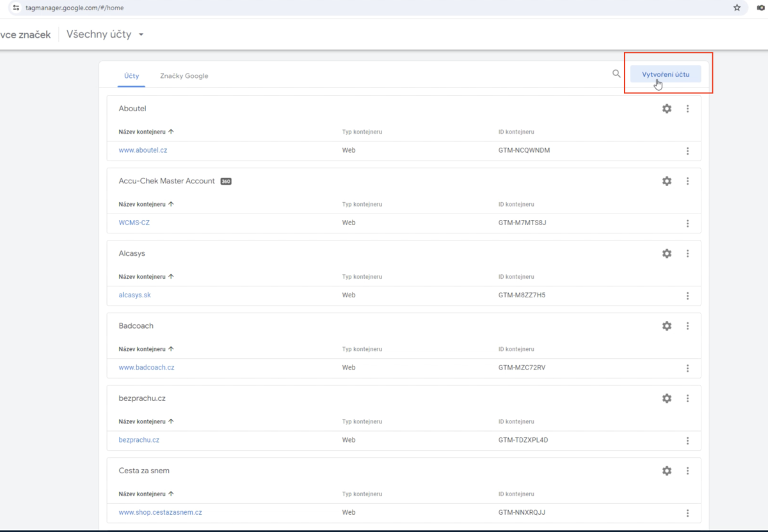
Task: Click Web type in WCMS-CZ row
Action: (x=349, y=223)
